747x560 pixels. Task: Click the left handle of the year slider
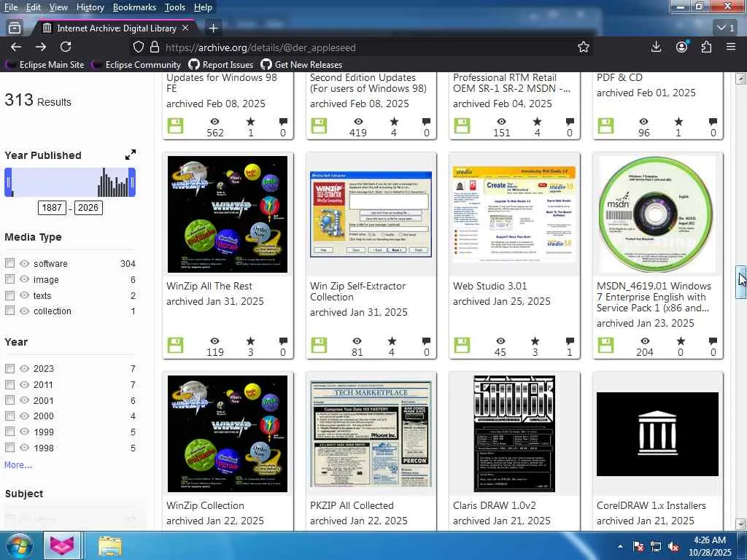7,182
